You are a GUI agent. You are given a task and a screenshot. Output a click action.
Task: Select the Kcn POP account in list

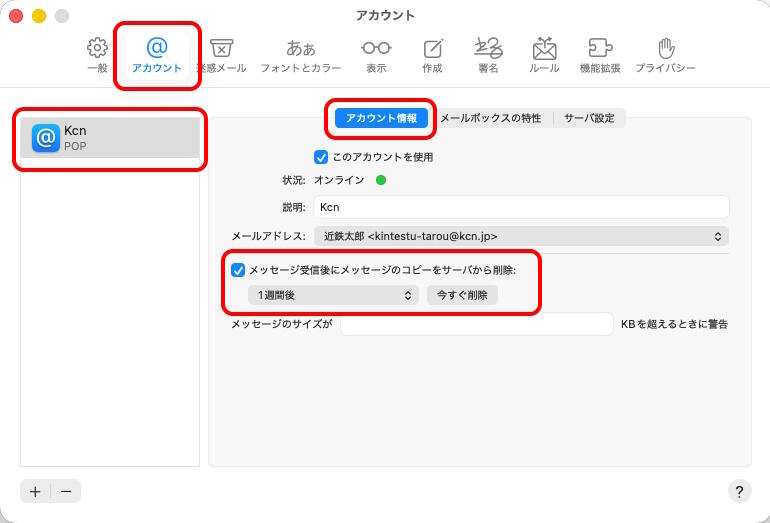point(110,138)
